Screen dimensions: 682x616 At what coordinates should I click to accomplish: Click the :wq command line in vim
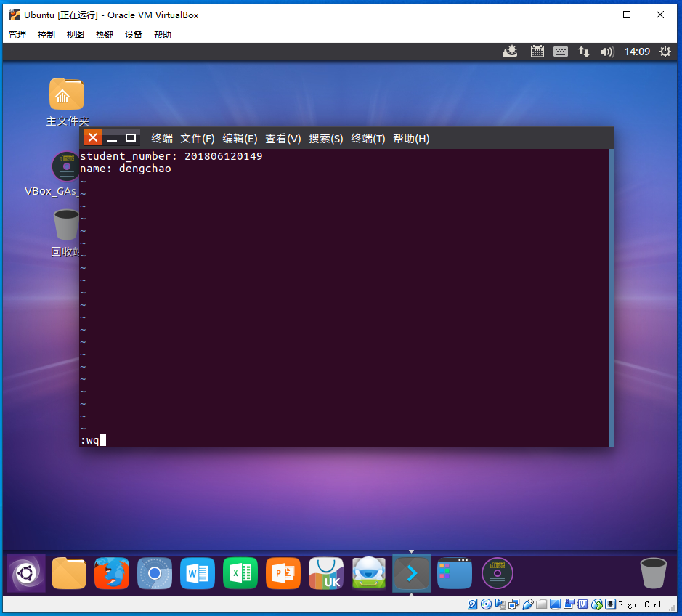tap(93, 440)
